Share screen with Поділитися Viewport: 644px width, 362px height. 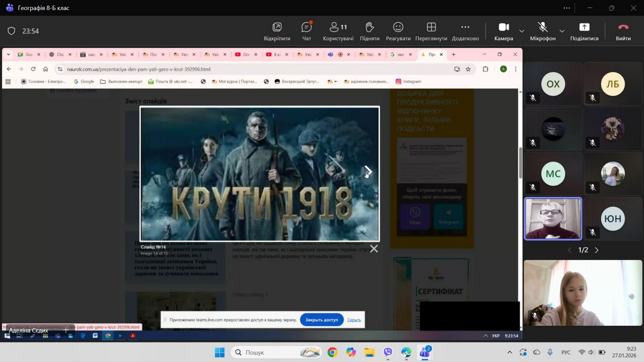coord(584,31)
